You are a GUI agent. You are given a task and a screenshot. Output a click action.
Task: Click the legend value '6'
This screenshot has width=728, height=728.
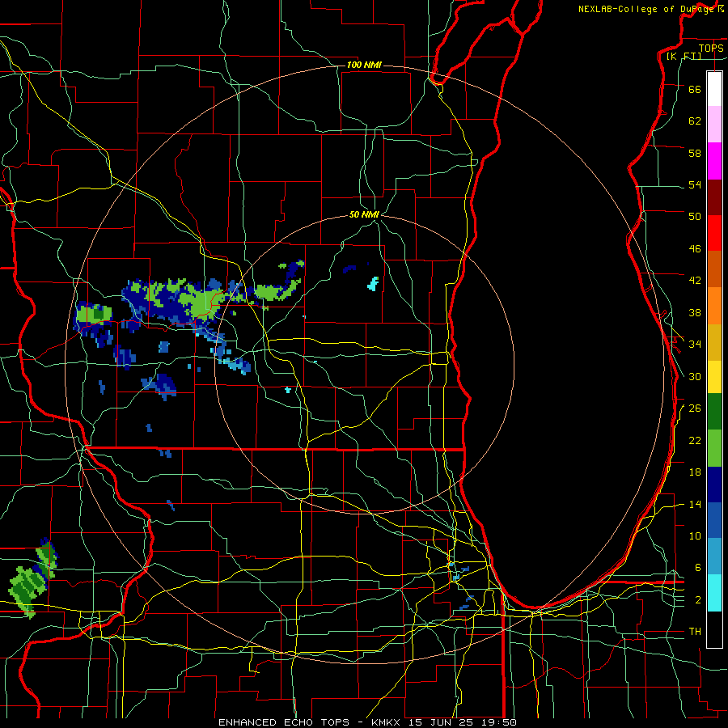click(x=697, y=567)
